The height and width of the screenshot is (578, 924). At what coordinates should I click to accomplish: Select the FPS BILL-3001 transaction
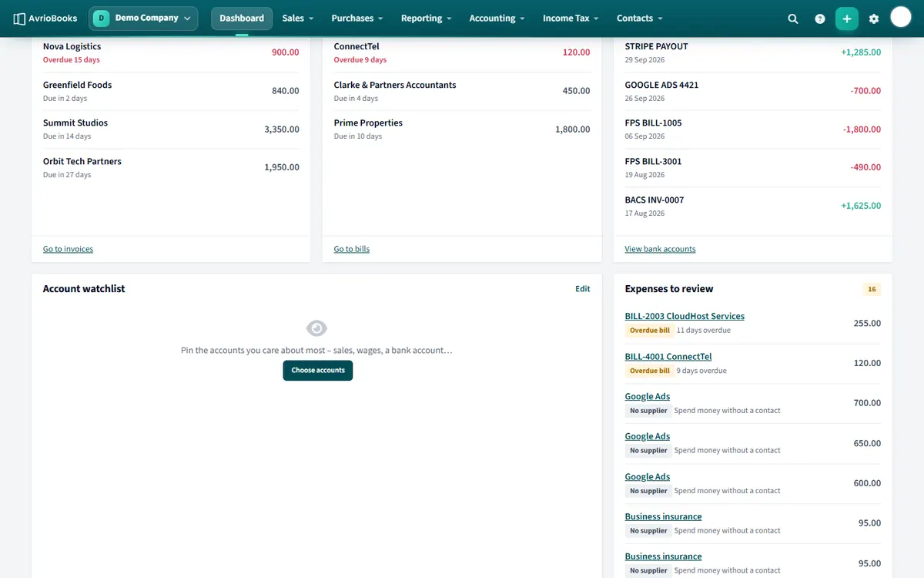pyautogui.click(x=753, y=167)
